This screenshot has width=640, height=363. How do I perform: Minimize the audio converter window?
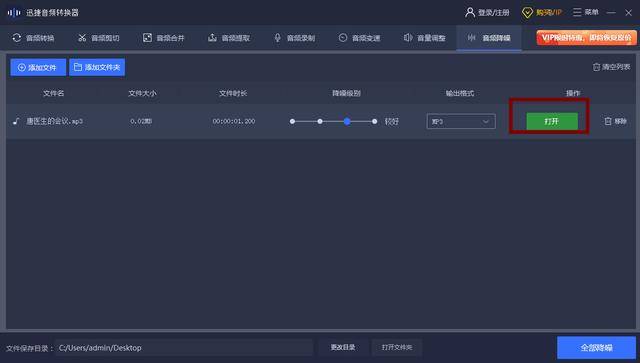tap(611, 13)
